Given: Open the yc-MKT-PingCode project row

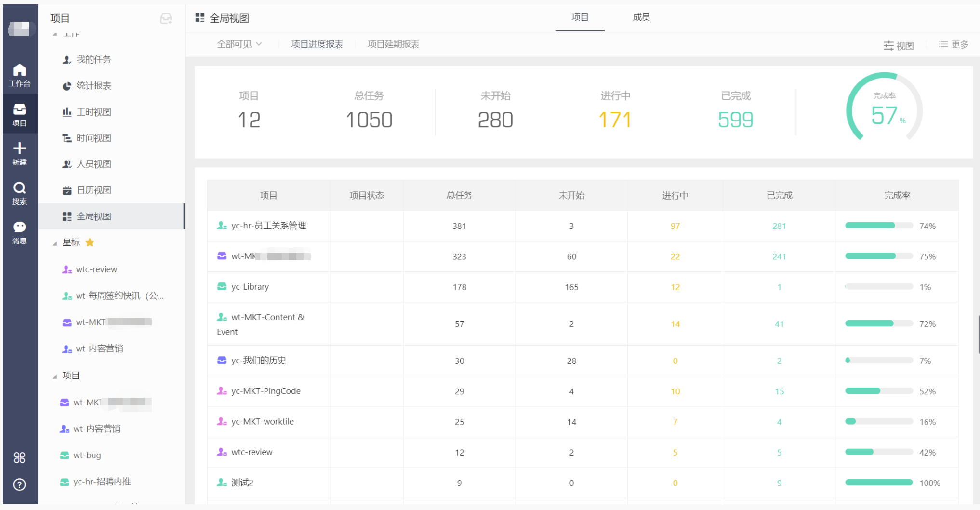Looking at the screenshot, I should click(265, 391).
